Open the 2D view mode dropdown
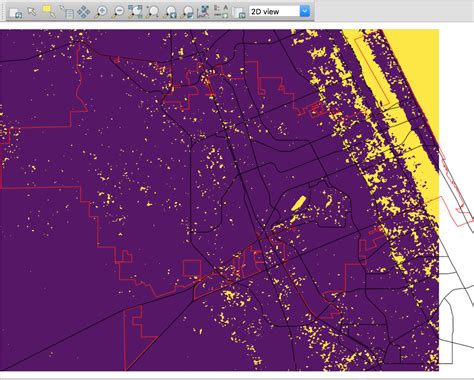 (279, 11)
